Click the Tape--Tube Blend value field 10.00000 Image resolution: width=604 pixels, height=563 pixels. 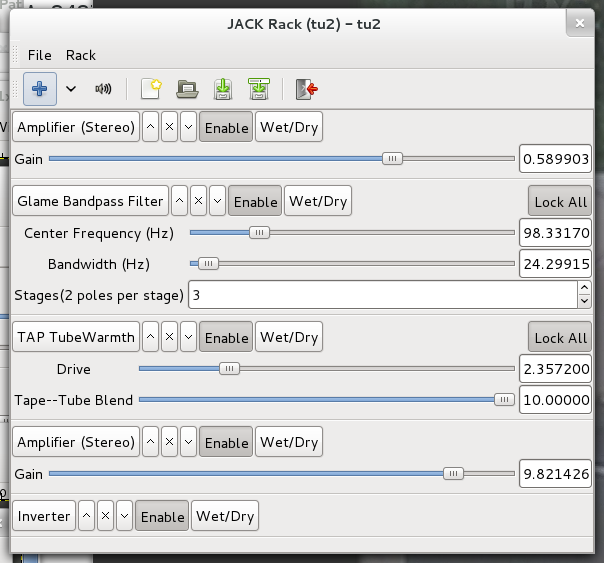(x=555, y=400)
